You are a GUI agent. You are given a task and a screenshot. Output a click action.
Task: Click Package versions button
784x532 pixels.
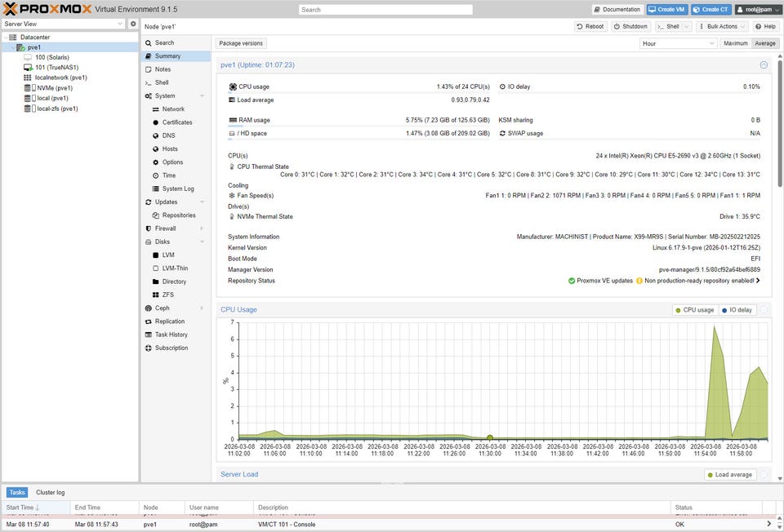pyautogui.click(x=240, y=43)
